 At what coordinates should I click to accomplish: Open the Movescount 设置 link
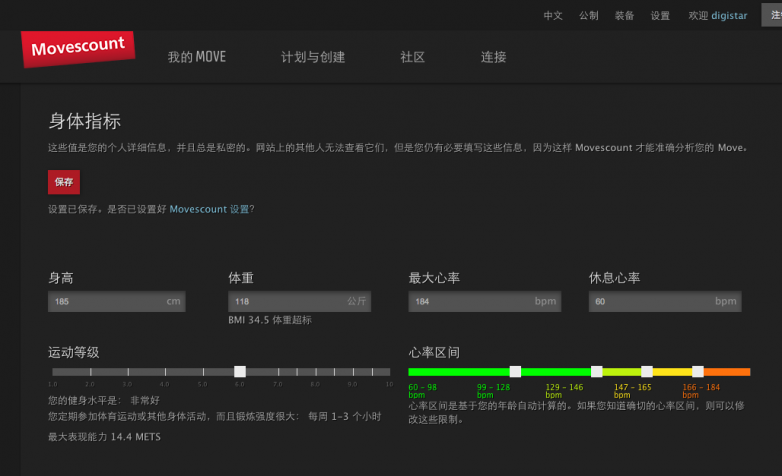click(x=209, y=209)
